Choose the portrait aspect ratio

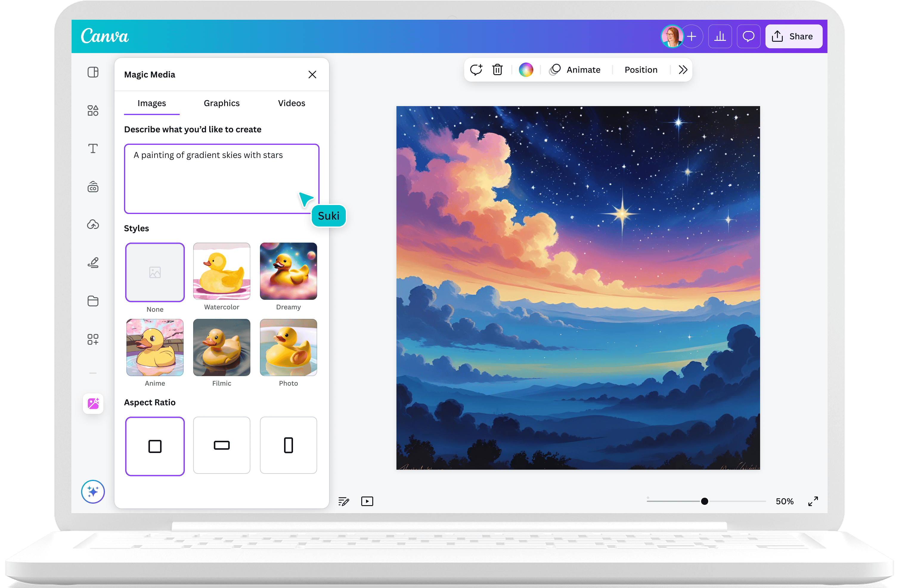point(288,445)
